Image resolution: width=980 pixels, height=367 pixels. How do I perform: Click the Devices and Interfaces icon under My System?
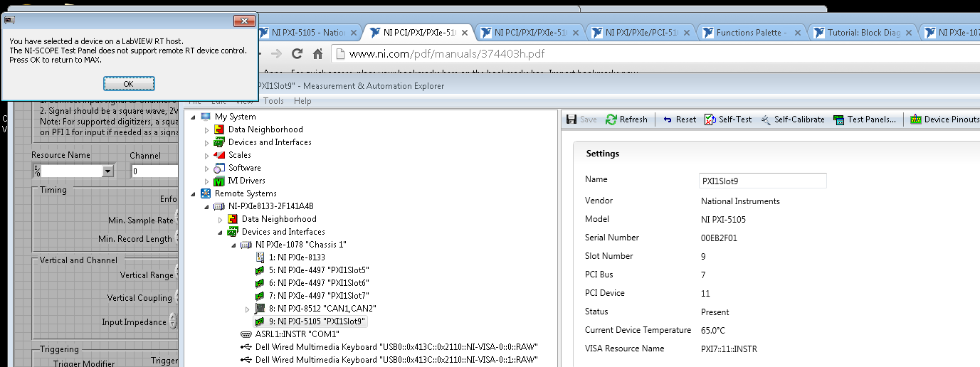coord(219,142)
